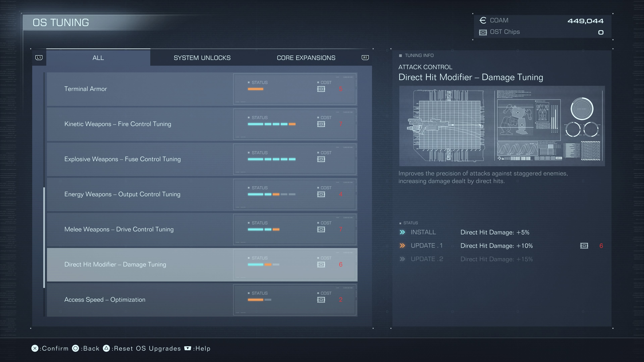Select the SYSTEM UNLOCKS tab
Image resolution: width=644 pixels, height=362 pixels.
point(202,58)
